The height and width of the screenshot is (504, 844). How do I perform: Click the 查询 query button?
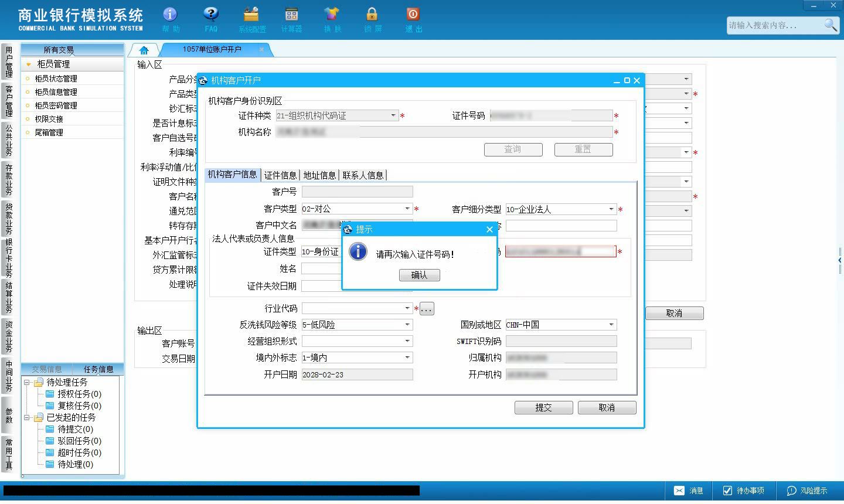pos(513,149)
